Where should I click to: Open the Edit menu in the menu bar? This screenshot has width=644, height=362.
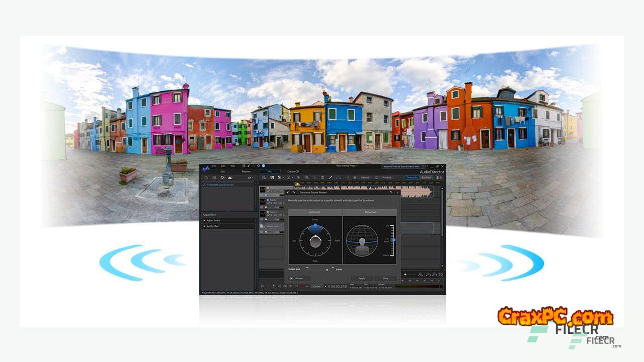pyautogui.click(x=223, y=166)
